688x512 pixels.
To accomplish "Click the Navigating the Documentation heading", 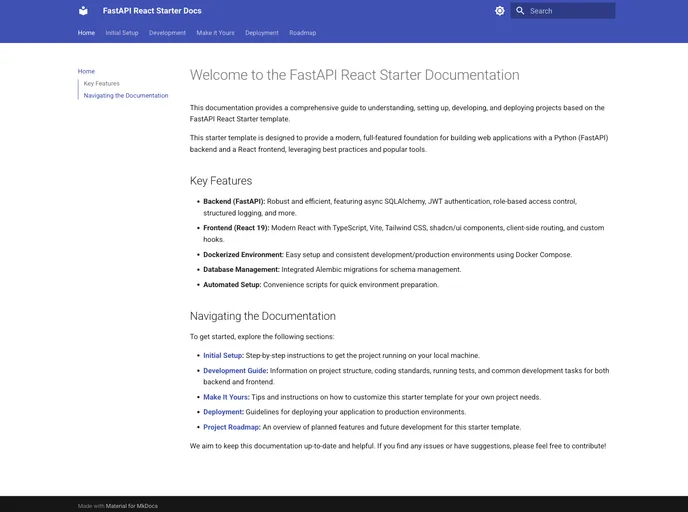I will [262, 316].
